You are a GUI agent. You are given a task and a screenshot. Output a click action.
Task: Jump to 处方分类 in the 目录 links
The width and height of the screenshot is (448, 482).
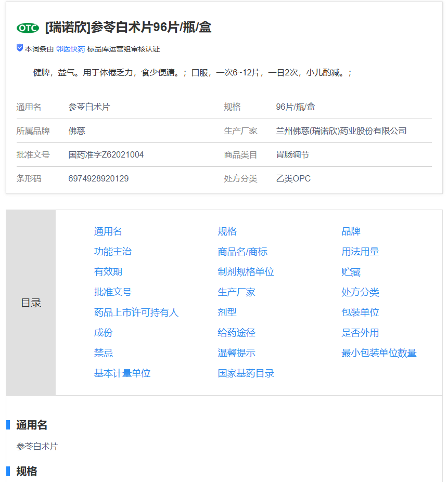(360, 292)
